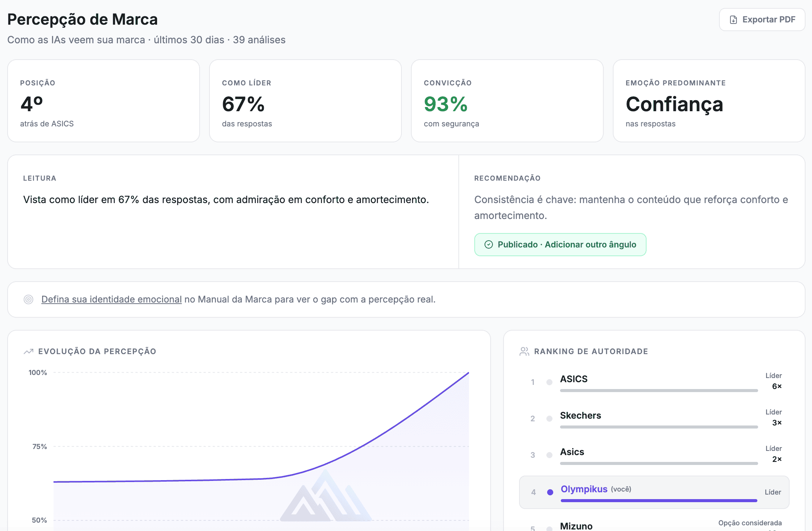The height and width of the screenshot is (531, 812).
Task: Click the Posição 4º card
Action: click(104, 101)
